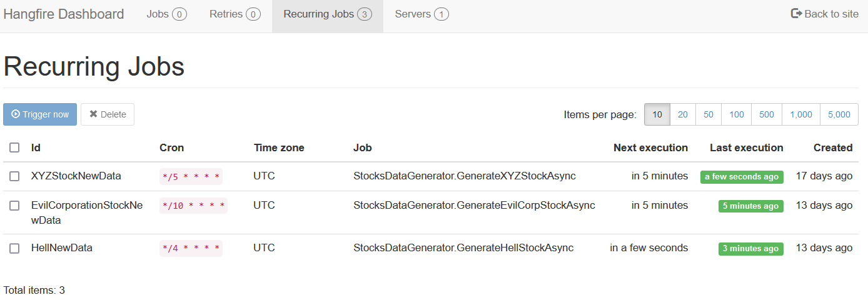Tick the HellNewData job checkbox
Screen dimensions: 868x305
(14, 248)
